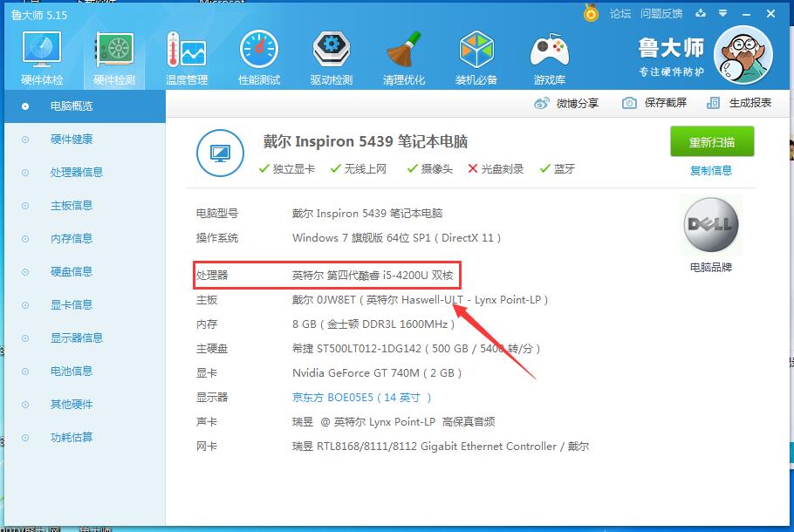This screenshot has height=532, width=794.
Task: Click the camera icon beside 保存截屏
Action: pos(629,103)
